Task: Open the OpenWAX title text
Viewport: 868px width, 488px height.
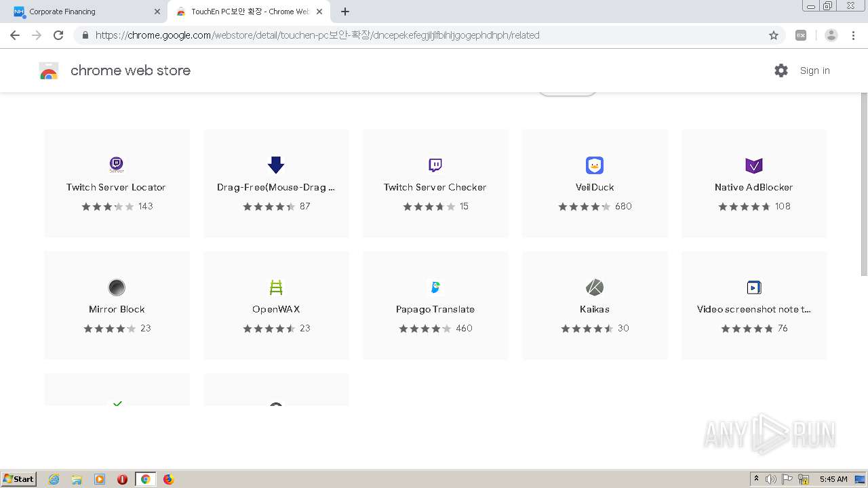Action: click(276, 309)
